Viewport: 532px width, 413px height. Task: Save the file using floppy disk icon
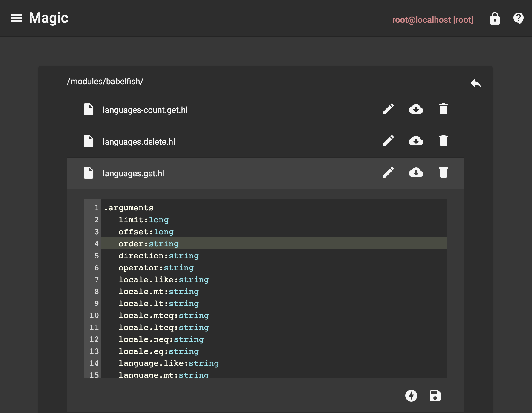click(x=435, y=396)
